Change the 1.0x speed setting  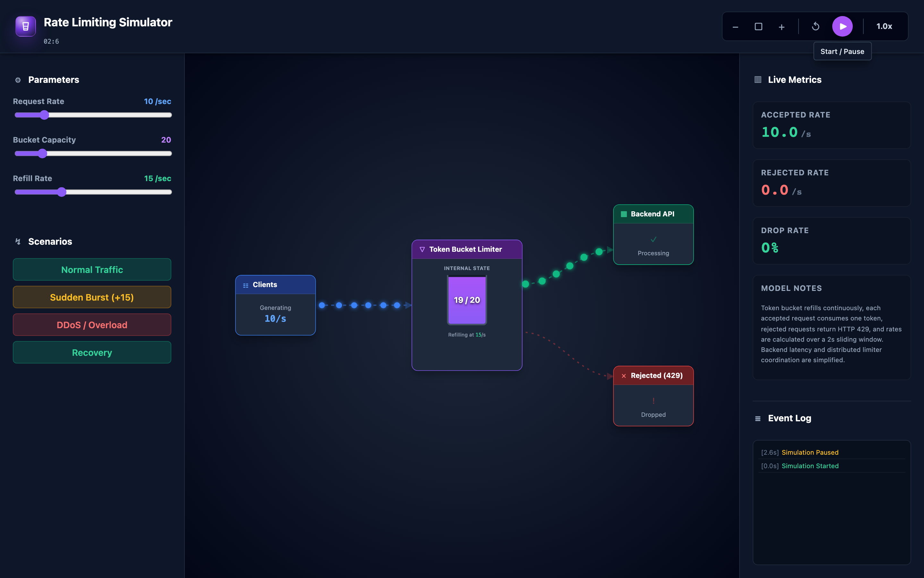[884, 26]
